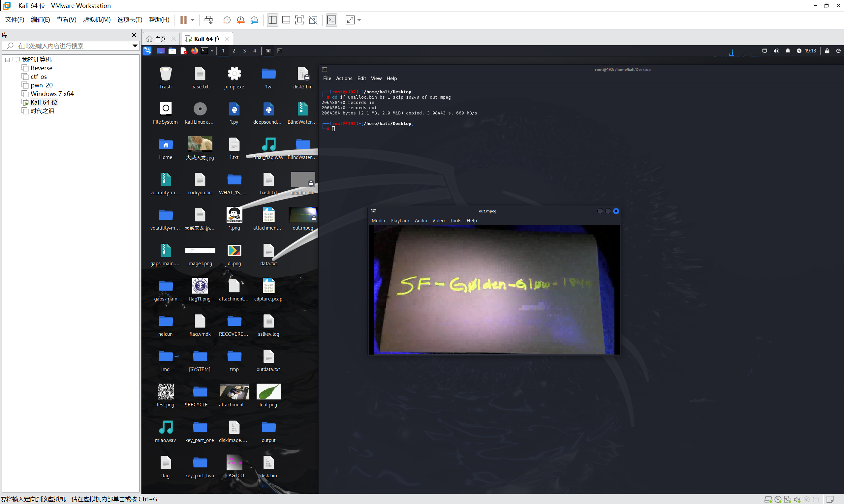Close the out.mpeg player window
The width and height of the screenshot is (844, 504).
coord(616,211)
